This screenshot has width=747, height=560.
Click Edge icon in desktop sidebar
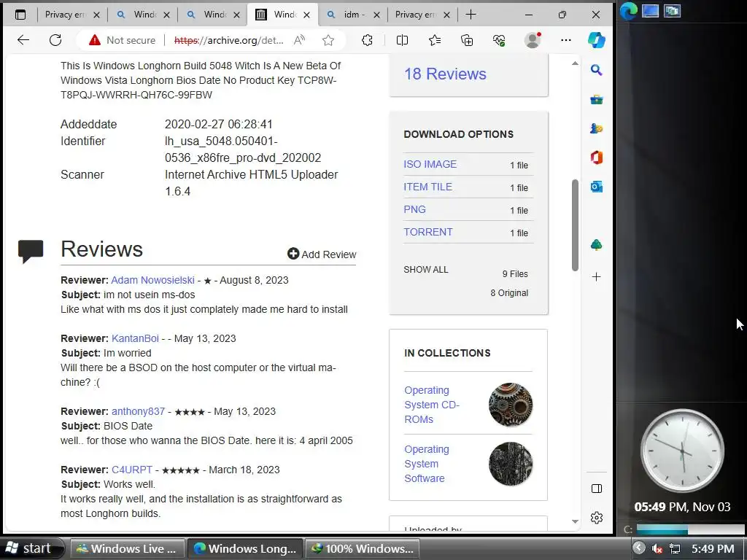(628, 12)
